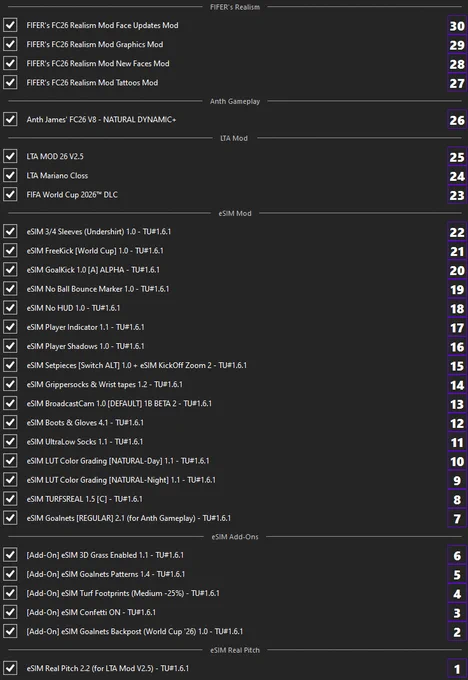Select 'FIFER's FC26 Realism Mod Face Updates Mod' text

point(102,25)
